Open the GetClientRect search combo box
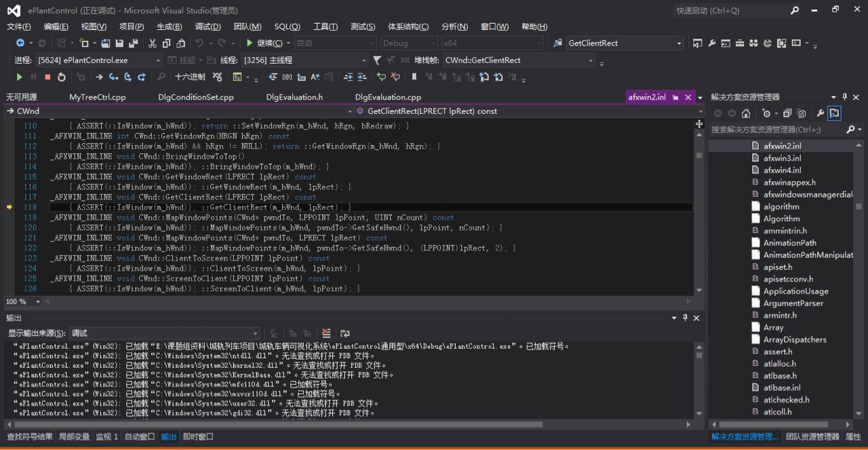Viewport: 868px width, 450px height. pos(625,43)
